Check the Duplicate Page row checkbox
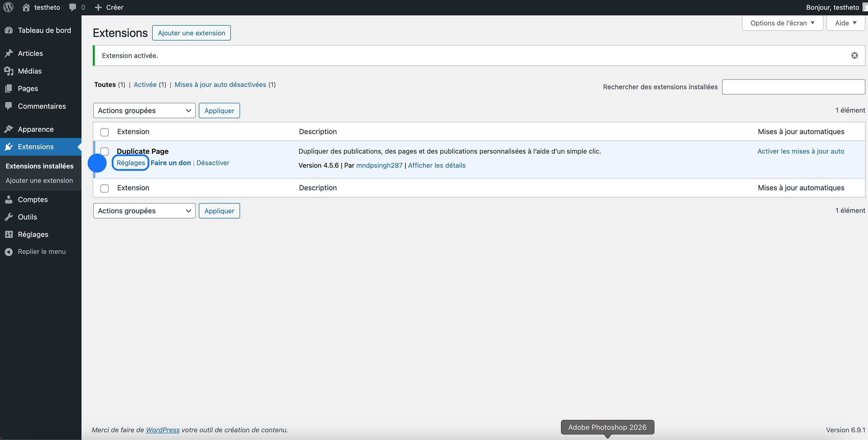The width and height of the screenshot is (868, 440). coord(105,151)
